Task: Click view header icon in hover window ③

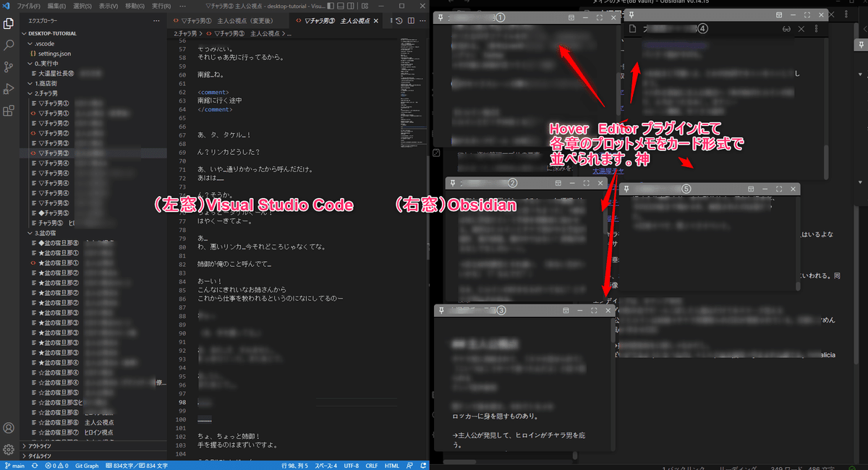Action: pos(564,310)
